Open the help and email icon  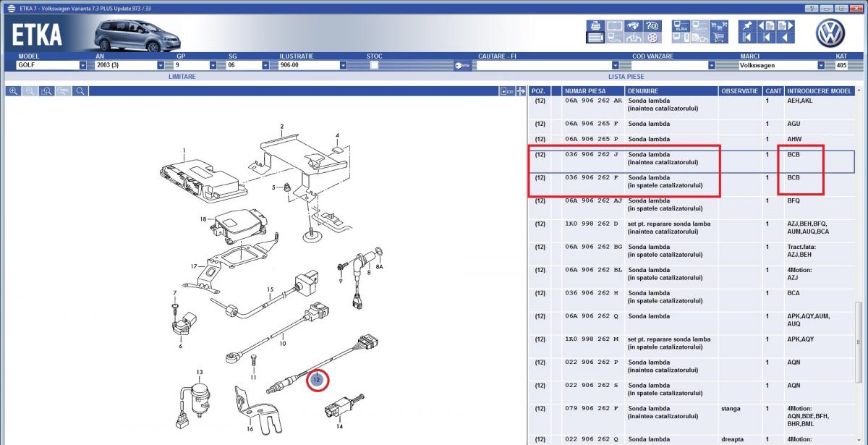(654, 25)
